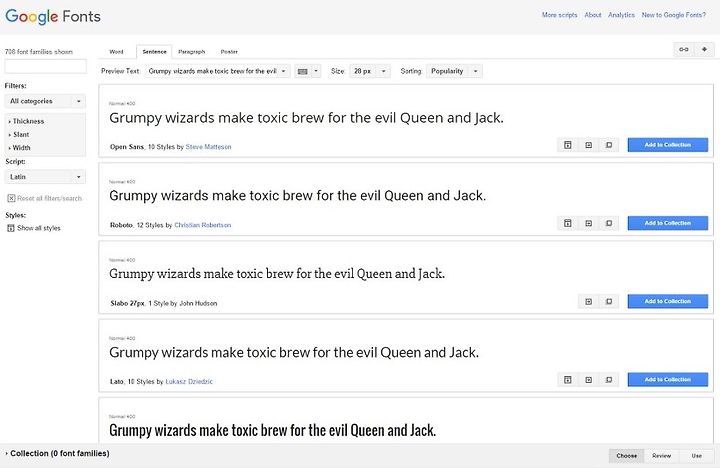Image resolution: width=720 pixels, height=468 pixels.
Task: Open the Sorting Popularity dropdown
Action: click(454, 71)
